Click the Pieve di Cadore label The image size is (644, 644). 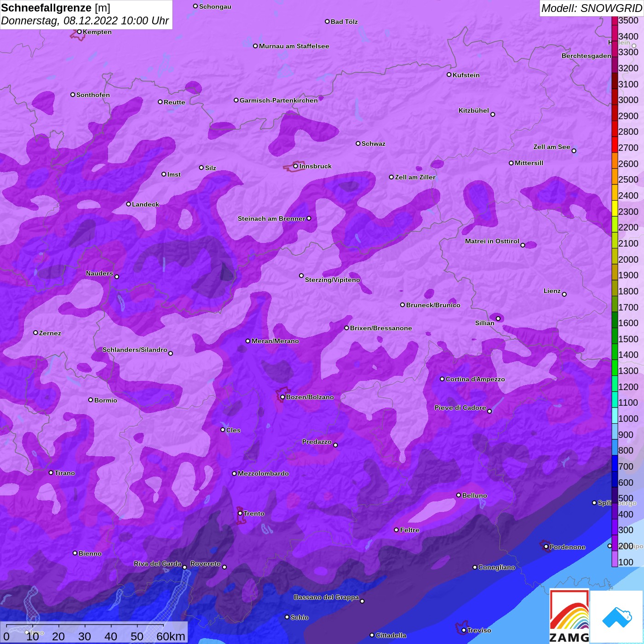point(460,408)
